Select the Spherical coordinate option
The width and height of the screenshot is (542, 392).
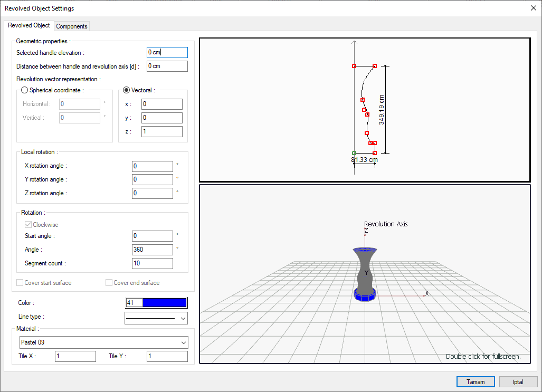pos(24,90)
